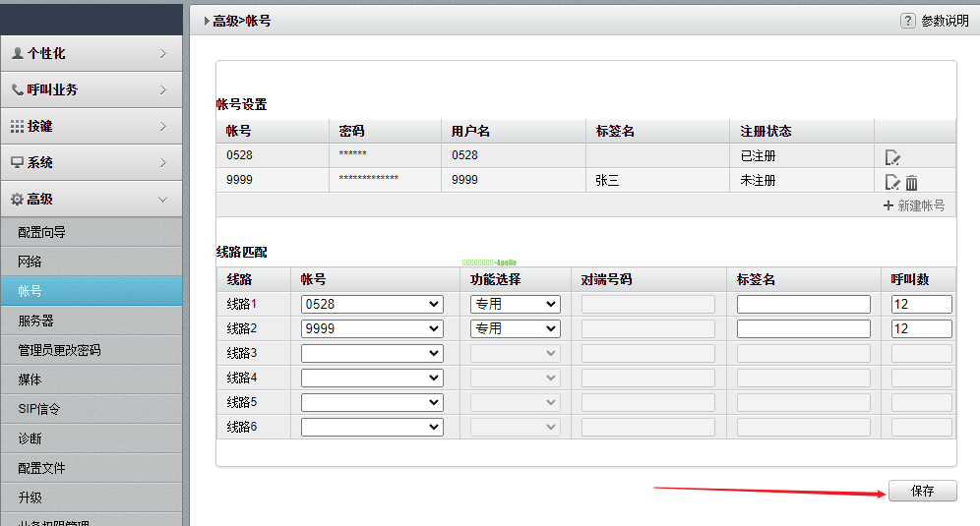This screenshot has height=526, width=980.
Task: Click the 参数说明 help question icon
Action: click(907, 21)
